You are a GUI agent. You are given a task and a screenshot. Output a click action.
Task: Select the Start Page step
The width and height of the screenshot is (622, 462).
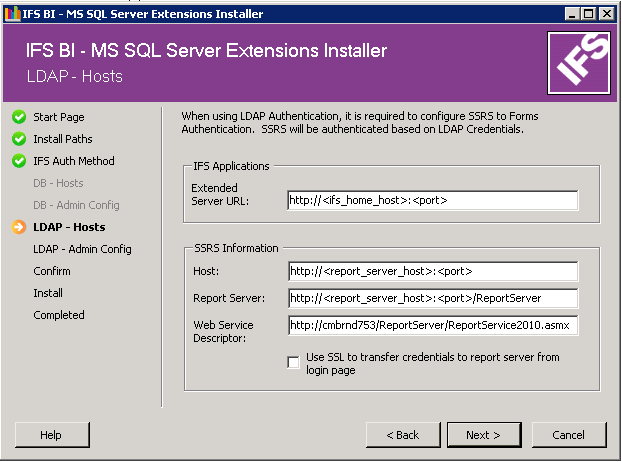[x=58, y=117]
